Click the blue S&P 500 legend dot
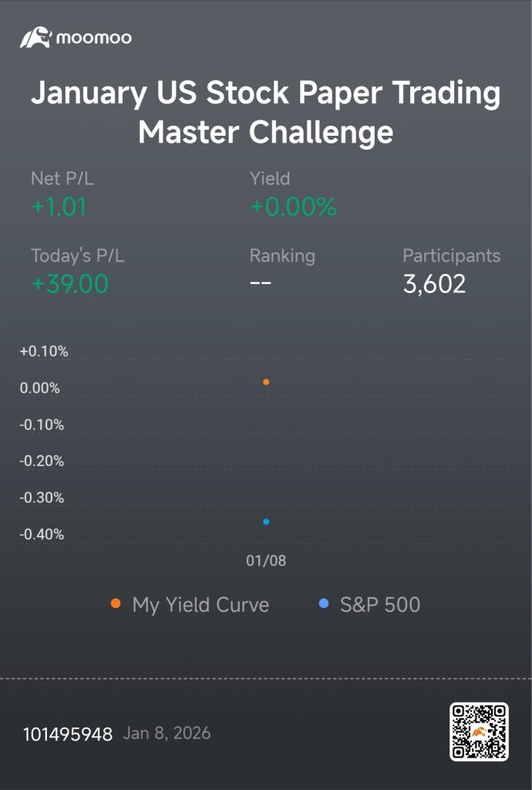The image size is (532, 790). [324, 603]
